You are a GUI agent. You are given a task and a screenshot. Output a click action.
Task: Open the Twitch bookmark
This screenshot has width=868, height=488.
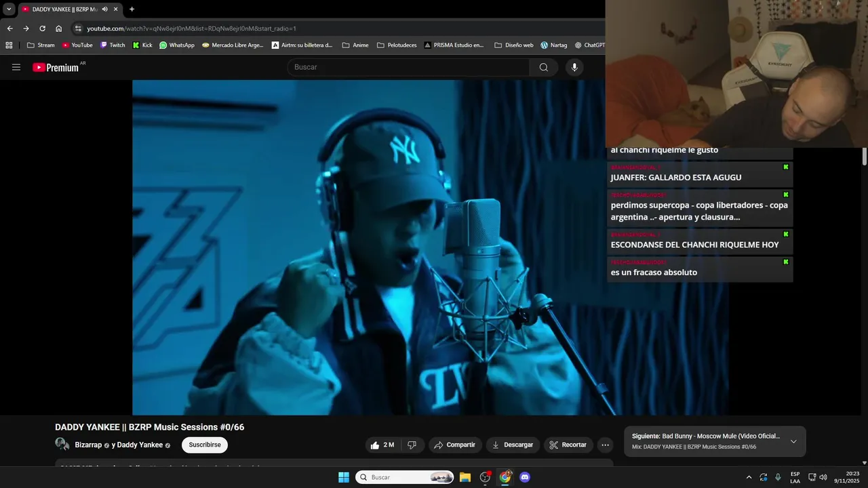point(113,45)
